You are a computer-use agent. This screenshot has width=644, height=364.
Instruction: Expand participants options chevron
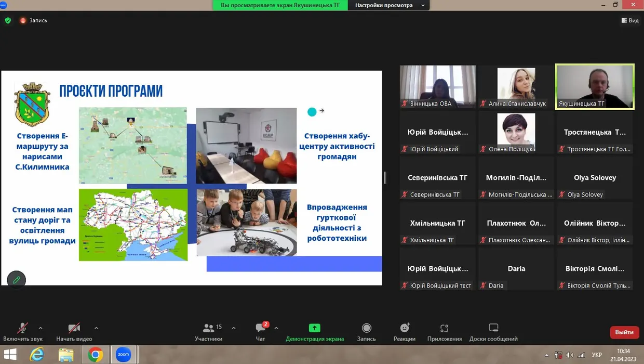tap(233, 328)
